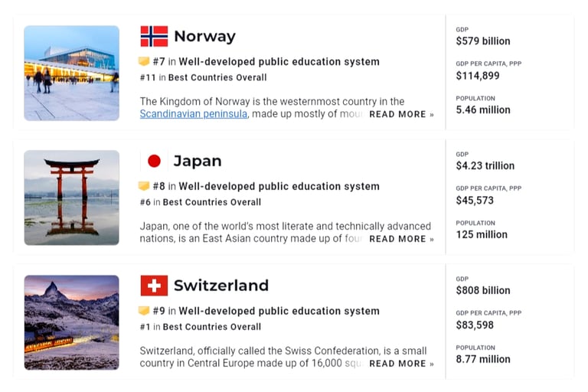The height and width of the screenshot is (392, 588).
Task: Expand Norway description with READ MORE
Action: click(x=401, y=114)
